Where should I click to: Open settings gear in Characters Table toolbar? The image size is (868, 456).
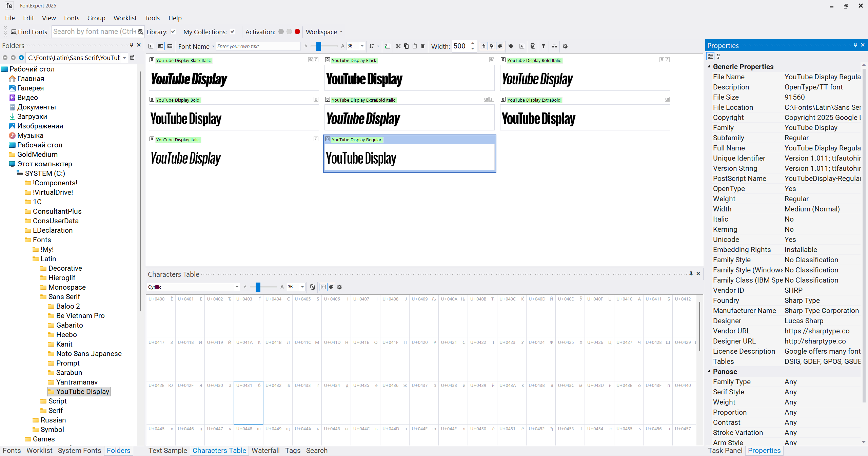(x=339, y=287)
